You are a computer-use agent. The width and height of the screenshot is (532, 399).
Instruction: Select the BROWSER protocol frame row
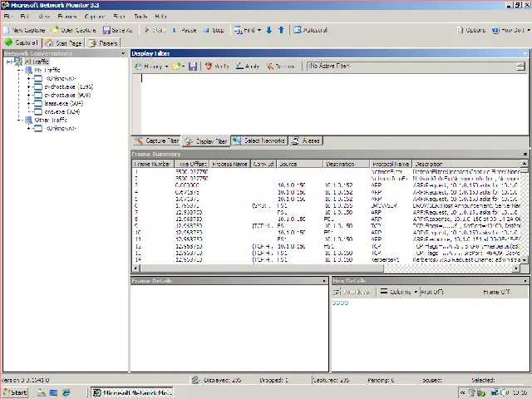tap(327, 205)
